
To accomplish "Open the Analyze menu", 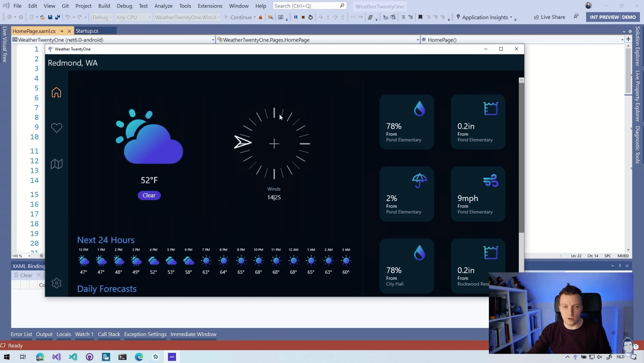I will coord(163,6).
